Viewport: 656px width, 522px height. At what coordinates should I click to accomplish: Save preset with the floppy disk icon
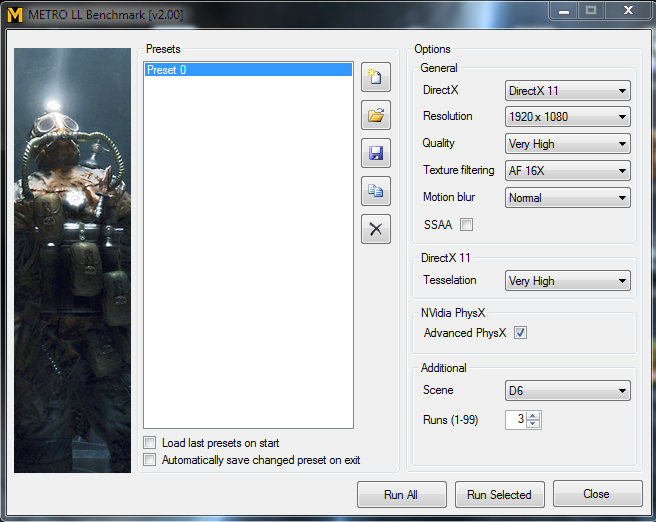click(x=376, y=153)
